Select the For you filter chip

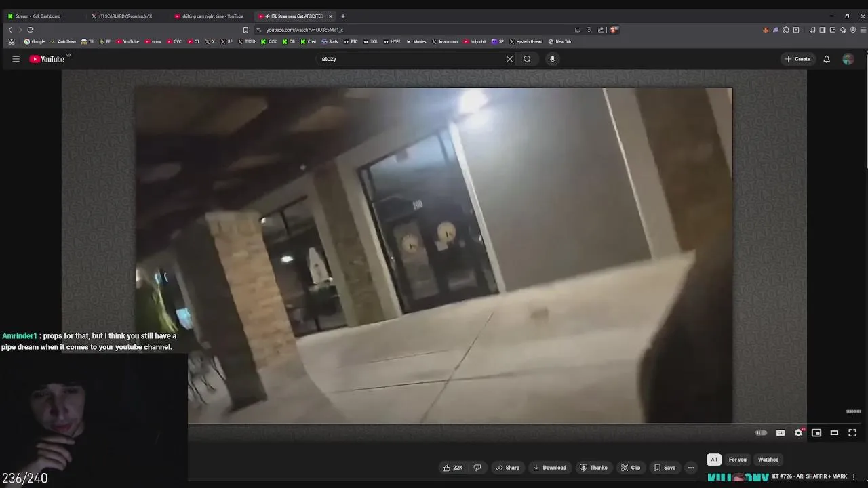pyautogui.click(x=737, y=460)
